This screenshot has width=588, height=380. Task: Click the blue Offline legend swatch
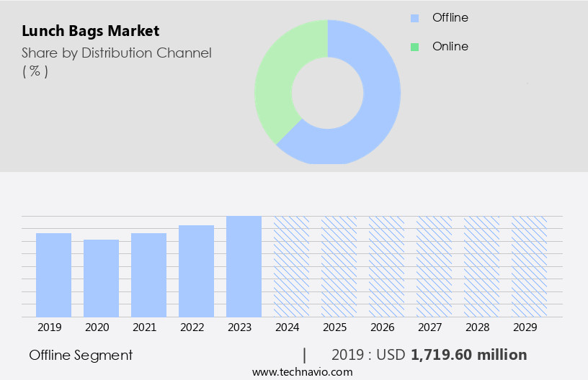(414, 18)
